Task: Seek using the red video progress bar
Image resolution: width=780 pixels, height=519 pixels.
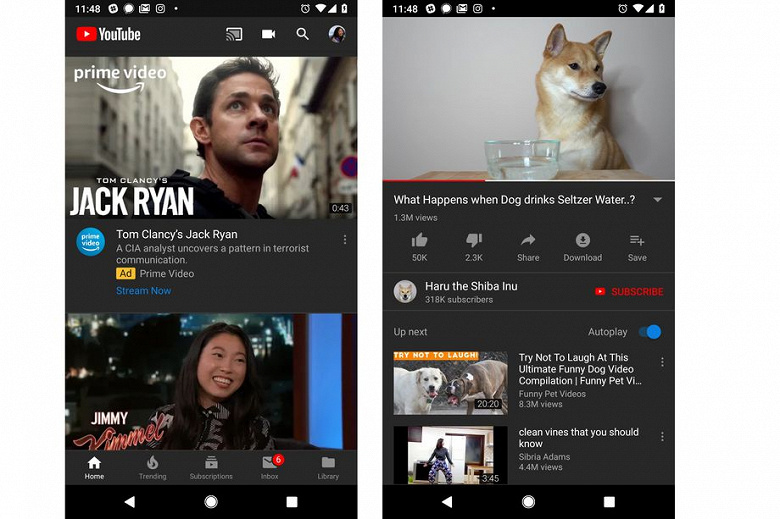Action: tap(528, 180)
